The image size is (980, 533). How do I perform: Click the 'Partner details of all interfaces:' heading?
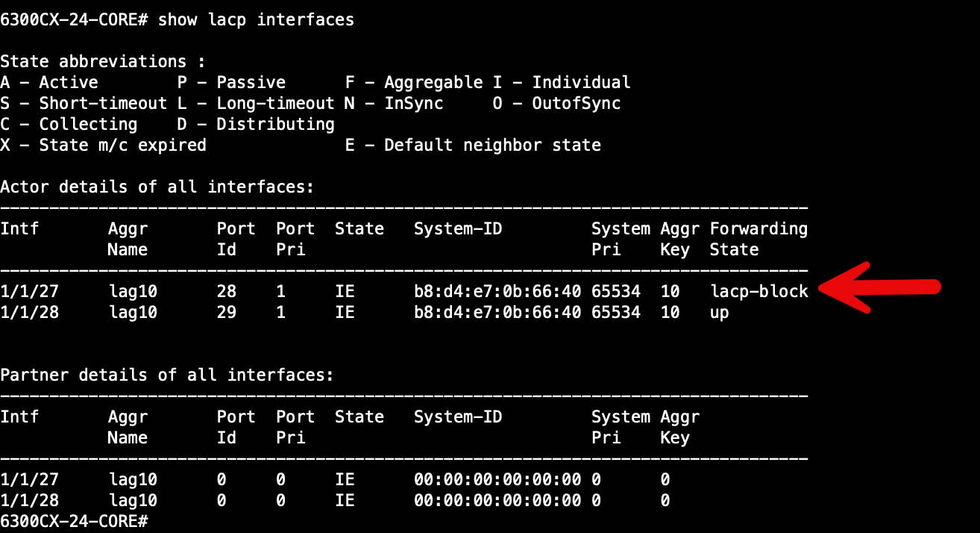pos(167,375)
